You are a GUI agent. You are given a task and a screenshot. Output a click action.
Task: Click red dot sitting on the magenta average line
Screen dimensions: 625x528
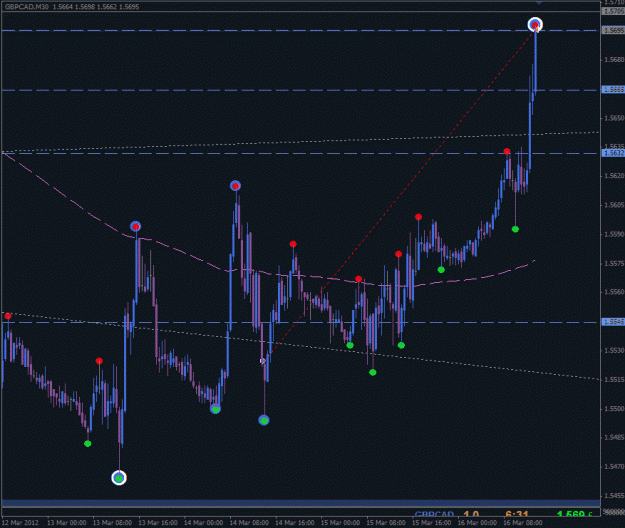tap(358, 279)
